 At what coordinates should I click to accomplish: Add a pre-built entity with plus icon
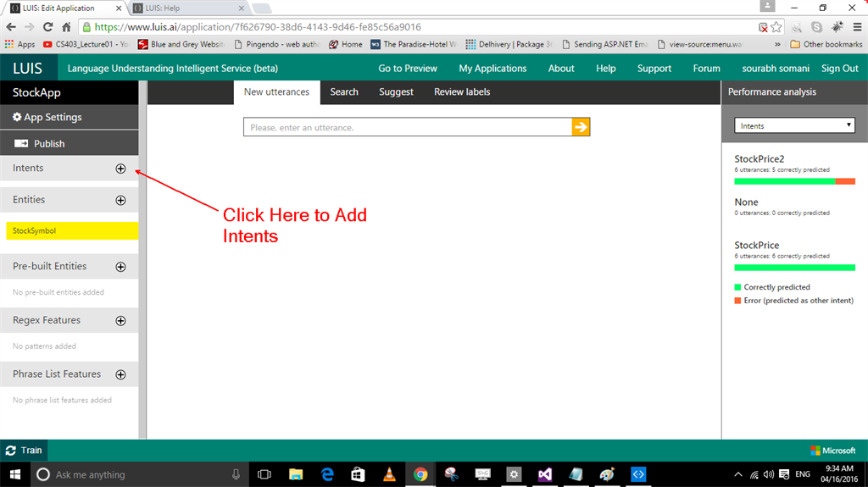click(120, 267)
